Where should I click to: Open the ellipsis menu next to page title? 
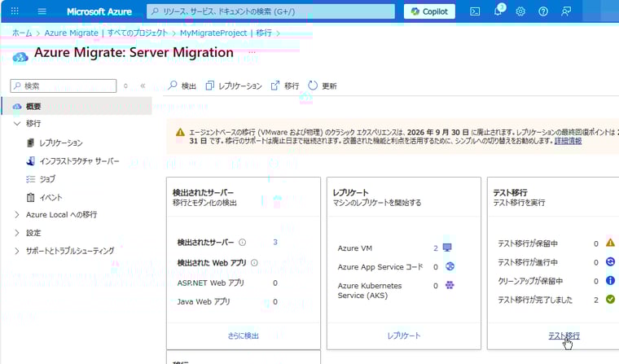[x=252, y=52]
